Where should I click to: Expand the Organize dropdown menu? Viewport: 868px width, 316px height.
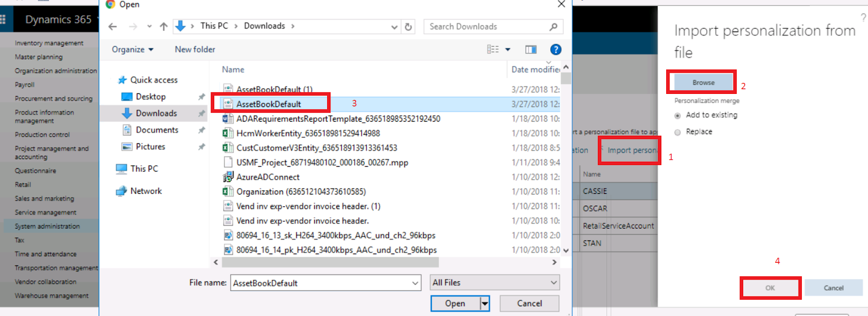(133, 49)
